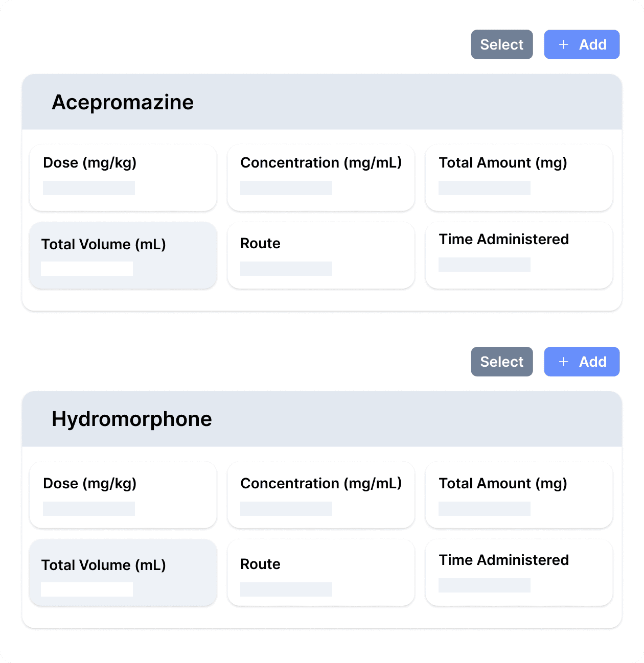
Task: Click Hydromorphone Dose (mg/kg) field
Action: pyautogui.click(x=89, y=509)
